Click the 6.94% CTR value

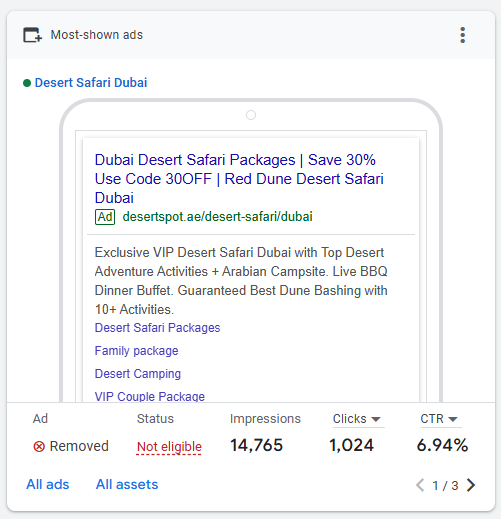[x=442, y=445]
